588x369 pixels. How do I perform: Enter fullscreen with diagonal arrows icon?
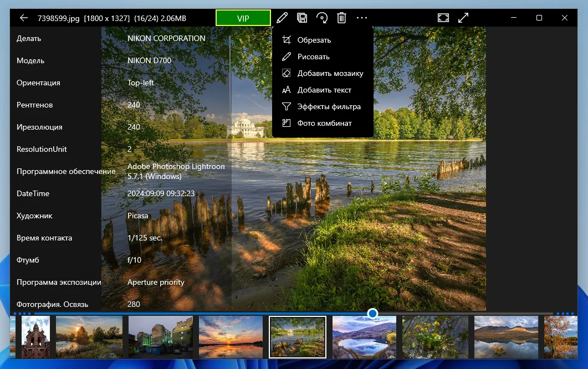463,18
